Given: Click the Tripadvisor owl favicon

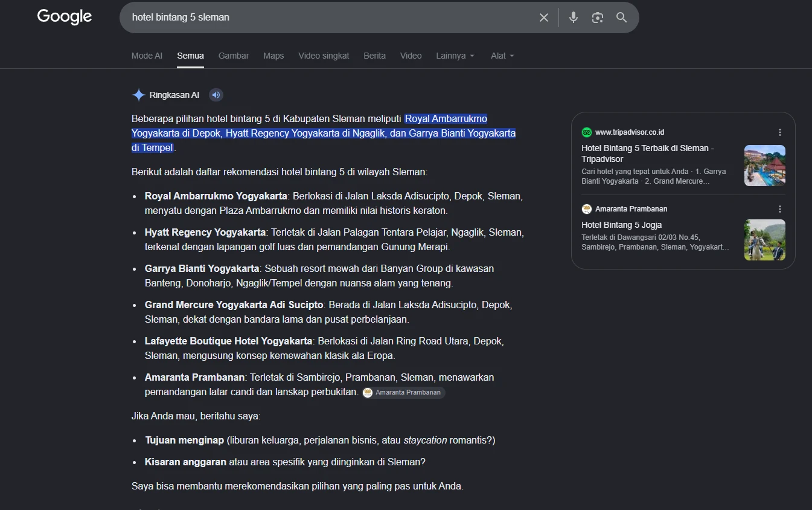Looking at the screenshot, I should tap(587, 132).
